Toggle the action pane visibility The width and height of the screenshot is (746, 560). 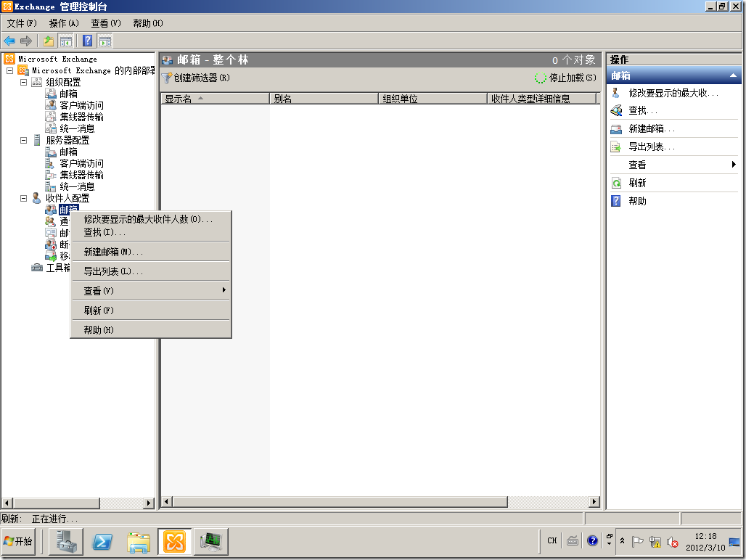tap(104, 41)
